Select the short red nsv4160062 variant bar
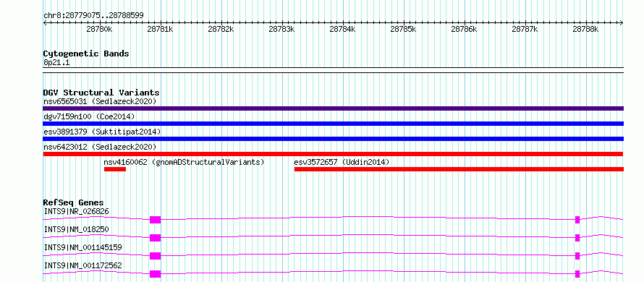The width and height of the screenshot is (644, 282). point(115,169)
